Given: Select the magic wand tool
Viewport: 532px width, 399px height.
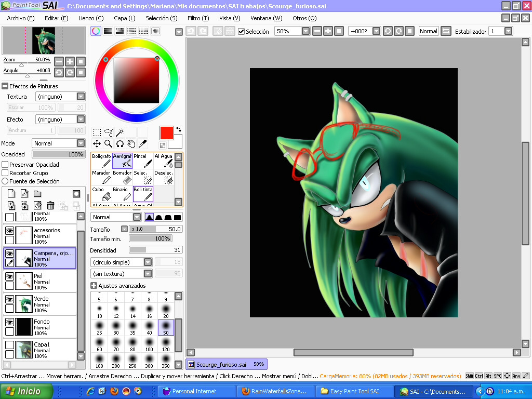Looking at the screenshot, I should coord(120,132).
